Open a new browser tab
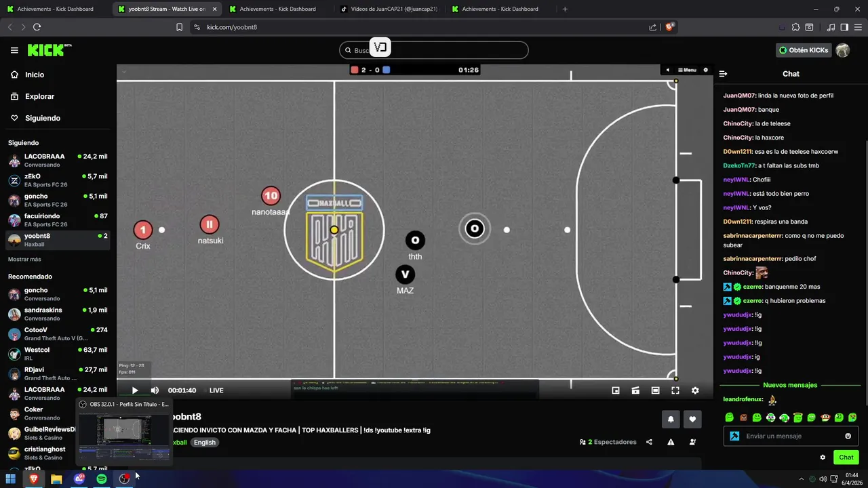The width and height of the screenshot is (868, 488). tap(565, 9)
